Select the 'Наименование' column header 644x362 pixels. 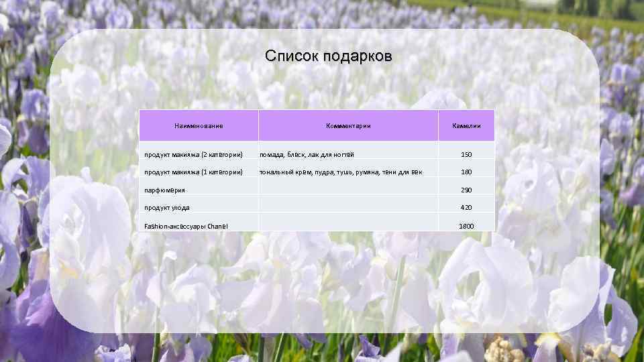(x=199, y=125)
